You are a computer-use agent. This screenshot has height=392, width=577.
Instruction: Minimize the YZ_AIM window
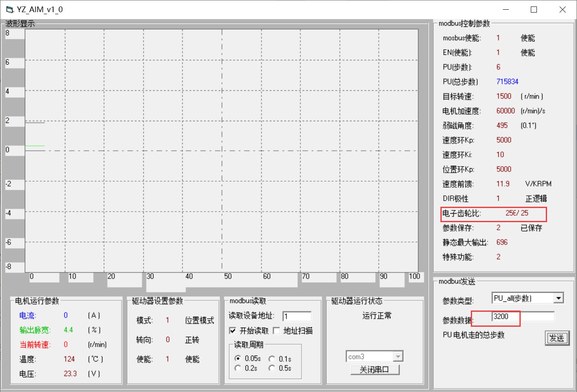506,9
